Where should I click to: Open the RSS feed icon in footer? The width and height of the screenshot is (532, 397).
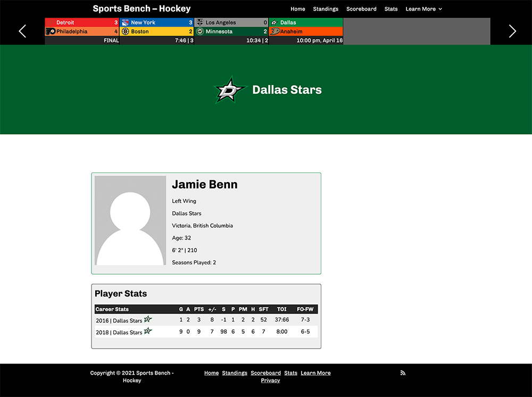(x=403, y=373)
